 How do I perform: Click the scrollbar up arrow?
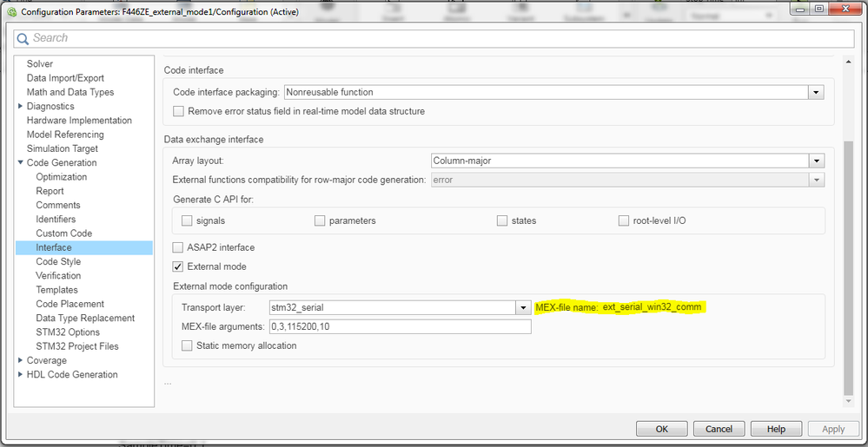click(848, 62)
